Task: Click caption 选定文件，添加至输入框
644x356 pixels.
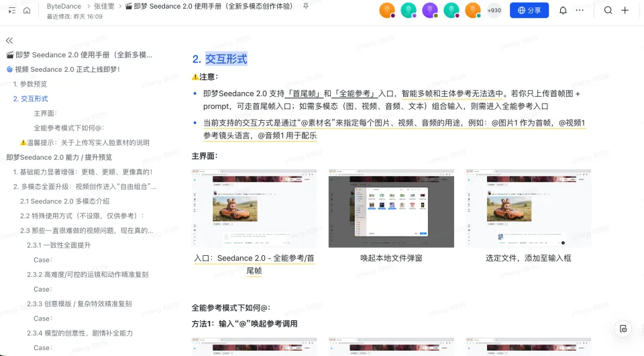Action: click(528, 258)
